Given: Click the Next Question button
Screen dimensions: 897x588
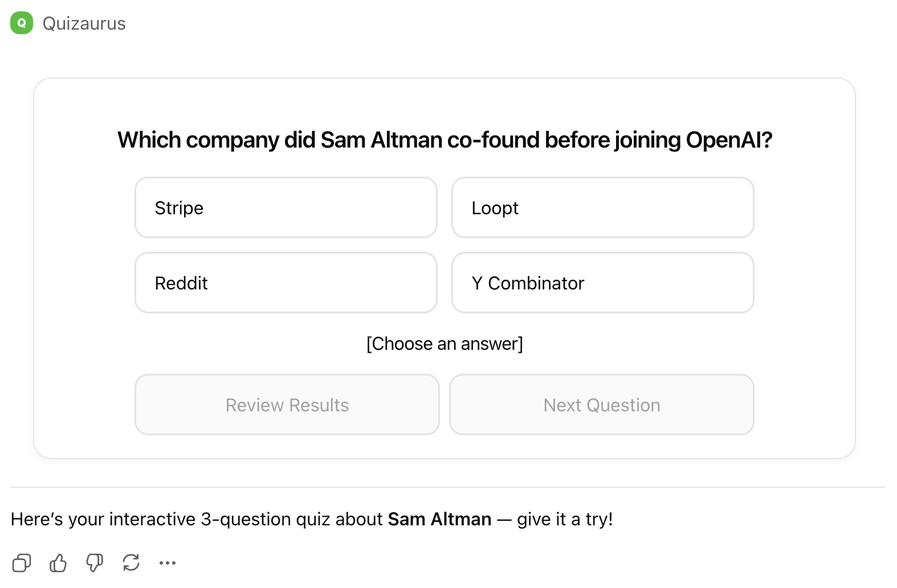Looking at the screenshot, I should 601,405.
